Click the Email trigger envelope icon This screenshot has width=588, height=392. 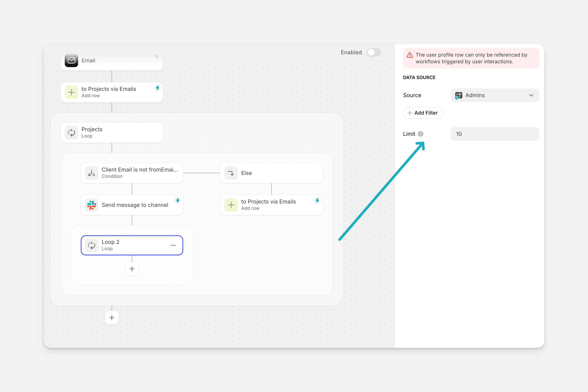[x=71, y=60]
